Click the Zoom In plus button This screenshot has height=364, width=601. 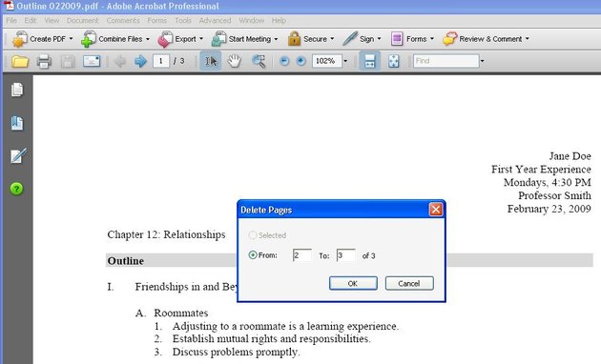pyautogui.click(x=301, y=61)
